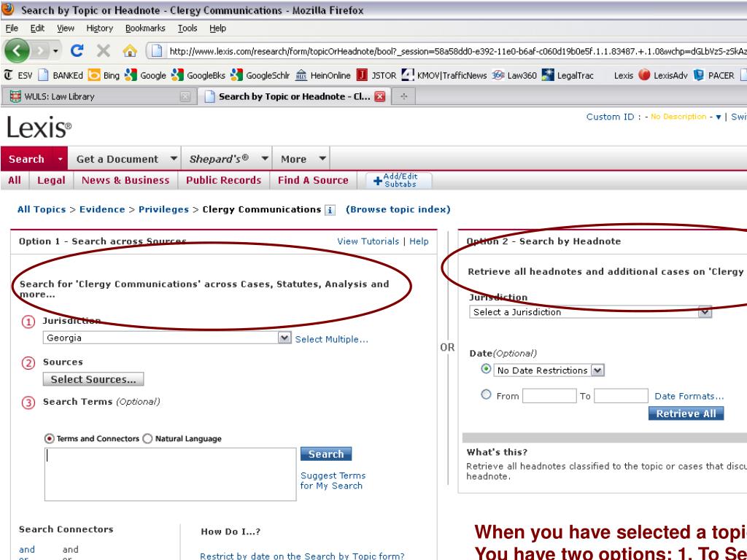Click the Add/Edit Subtabs plus icon
747x560 pixels.
(x=377, y=181)
